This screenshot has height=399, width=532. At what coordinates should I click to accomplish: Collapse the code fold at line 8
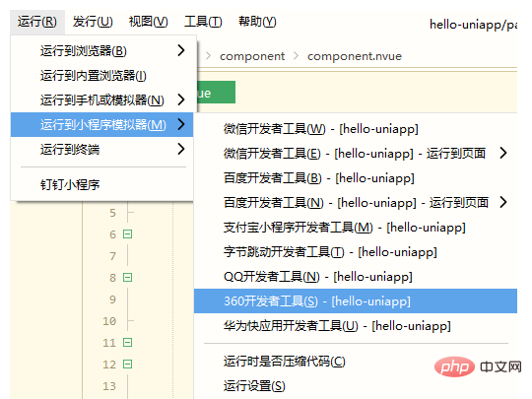point(127,278)
